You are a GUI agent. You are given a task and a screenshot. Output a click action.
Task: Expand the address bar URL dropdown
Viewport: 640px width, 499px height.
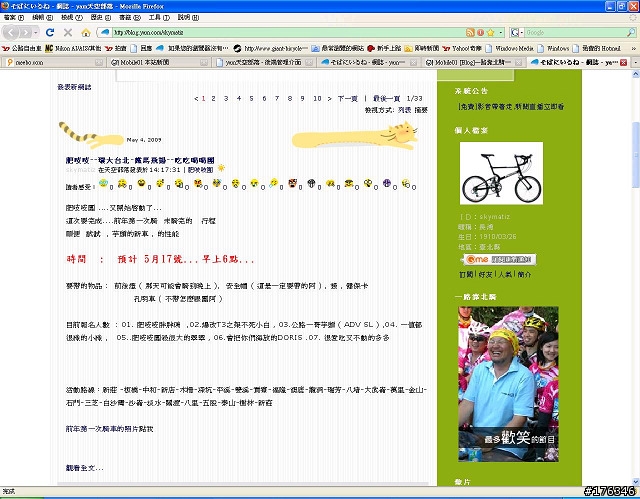(501, 32)
